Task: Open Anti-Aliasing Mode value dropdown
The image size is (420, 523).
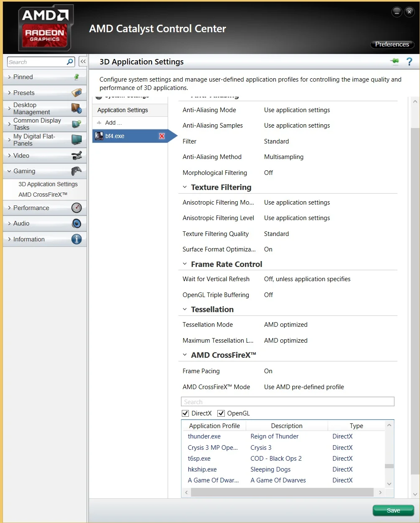Action: (297, 110)
